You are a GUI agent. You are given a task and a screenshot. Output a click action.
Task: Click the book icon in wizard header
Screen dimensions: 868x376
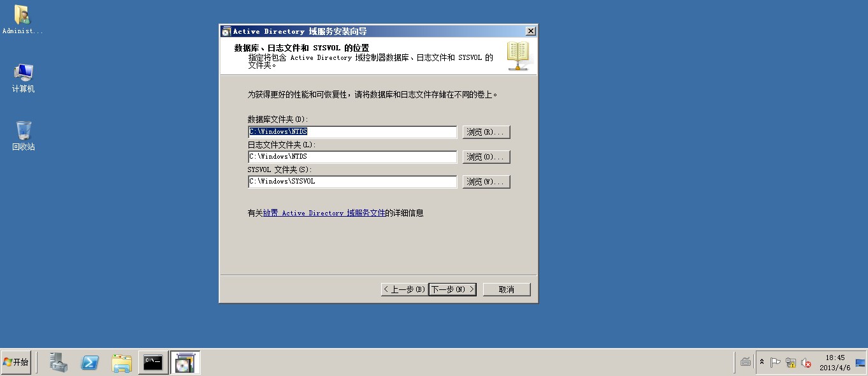click(x=518, y=56)
